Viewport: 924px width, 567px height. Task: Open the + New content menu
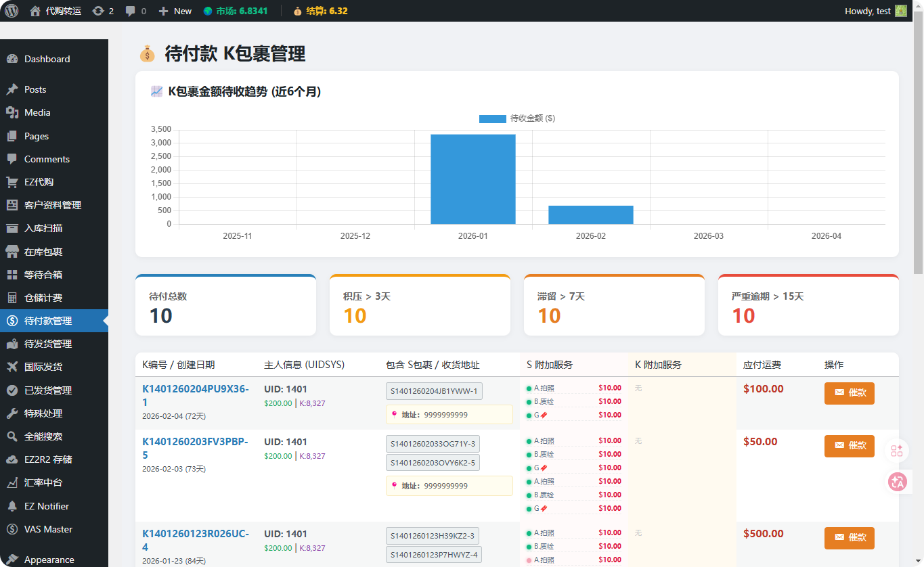pyautogui.click(x=175, y=11)
